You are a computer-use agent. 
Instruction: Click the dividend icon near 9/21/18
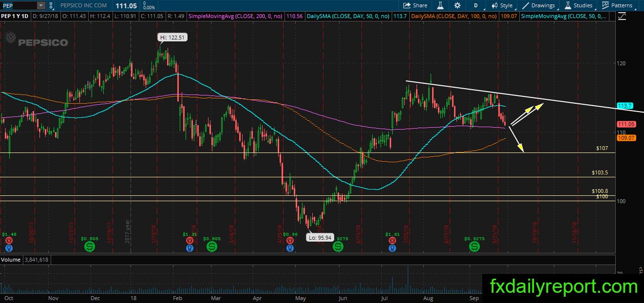click(x=474, y=247)
